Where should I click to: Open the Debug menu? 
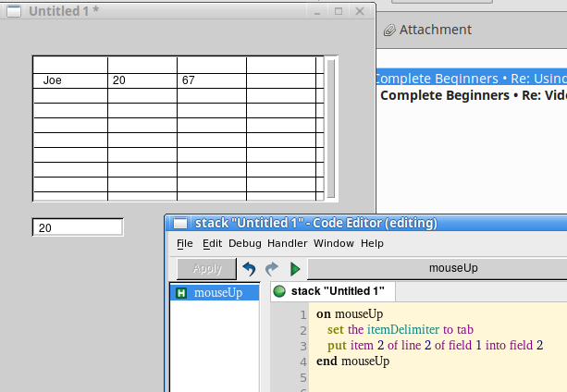[x=245, y=243]
